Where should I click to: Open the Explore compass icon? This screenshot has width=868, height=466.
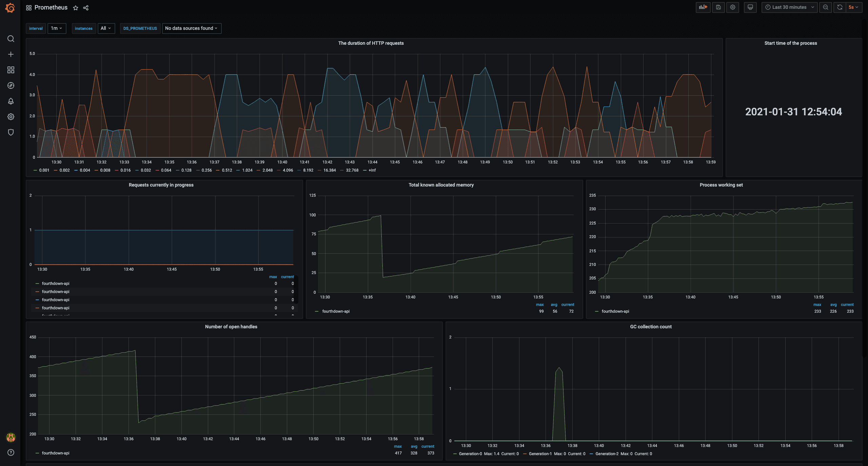pyautogui.click(x=11, y=85)
